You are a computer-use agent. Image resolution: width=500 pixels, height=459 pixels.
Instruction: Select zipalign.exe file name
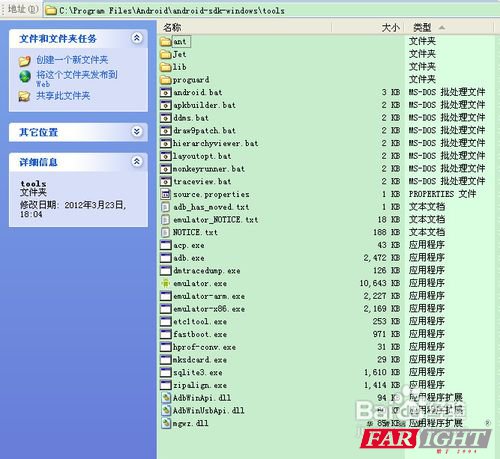coord(200,385)
